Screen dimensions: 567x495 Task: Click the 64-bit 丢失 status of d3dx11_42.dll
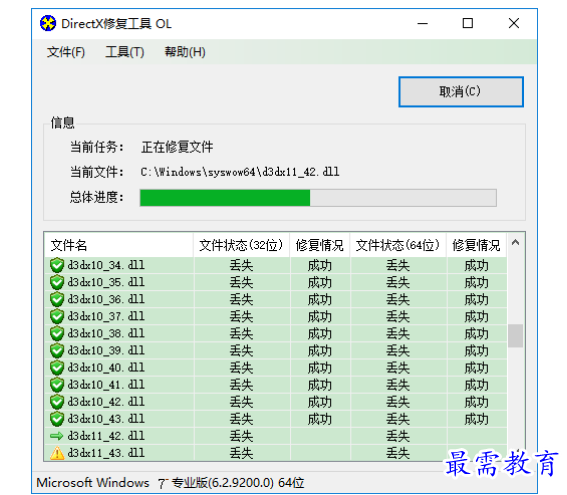click(398, 436)
